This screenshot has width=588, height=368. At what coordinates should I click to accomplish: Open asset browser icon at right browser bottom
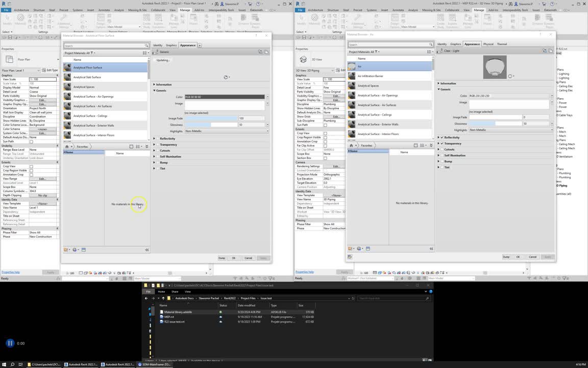(368, 248)
